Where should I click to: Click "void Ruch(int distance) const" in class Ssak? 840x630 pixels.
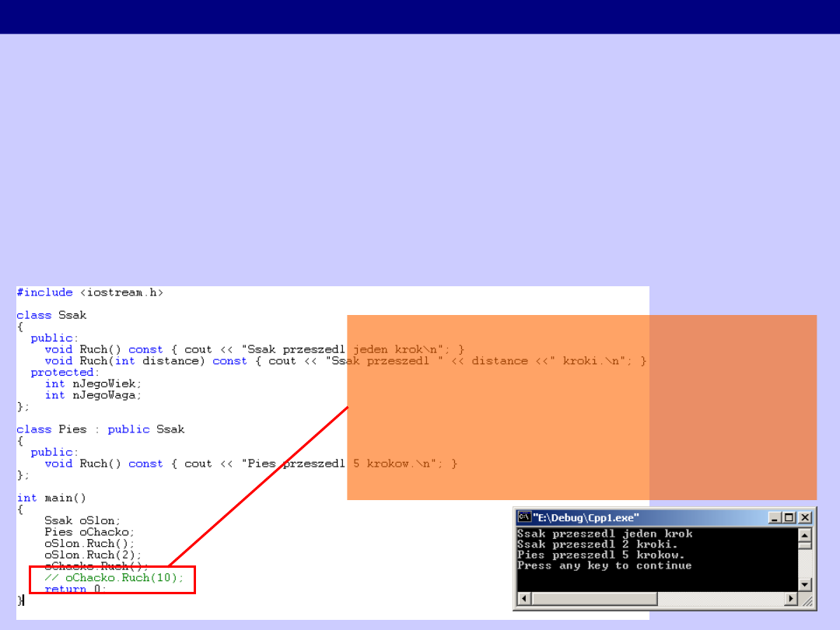[x=145, y=361]
